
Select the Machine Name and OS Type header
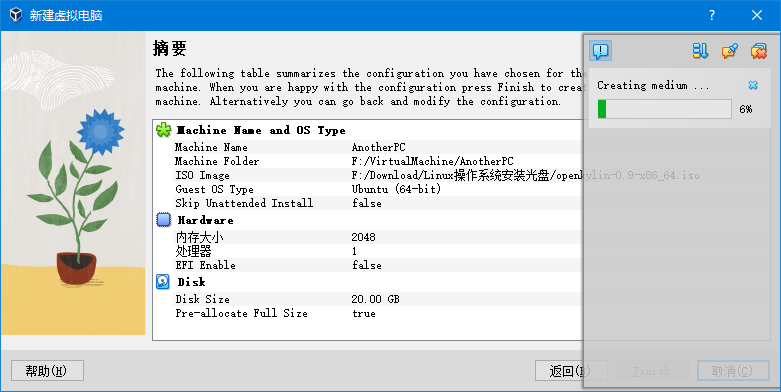pos(261,130)
